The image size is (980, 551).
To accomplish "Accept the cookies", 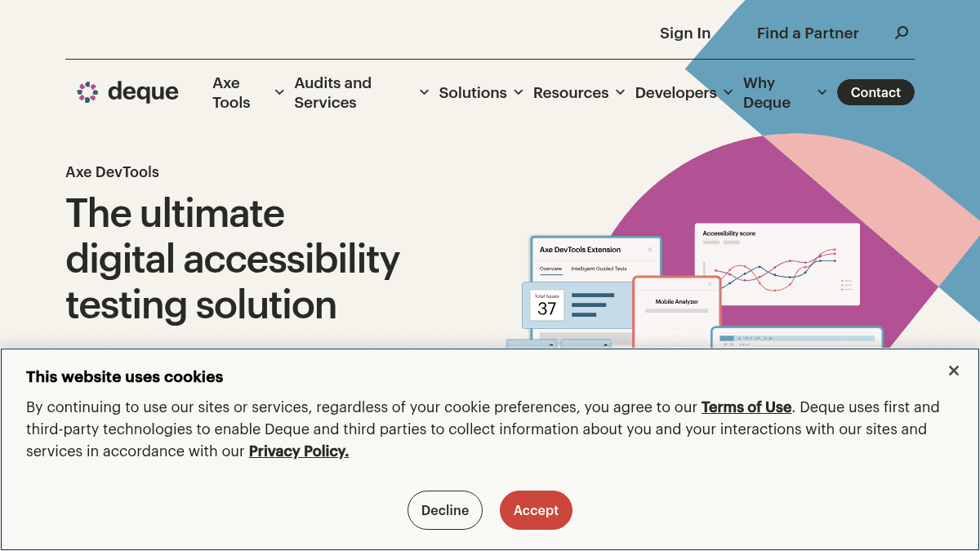I will (536, 510).
